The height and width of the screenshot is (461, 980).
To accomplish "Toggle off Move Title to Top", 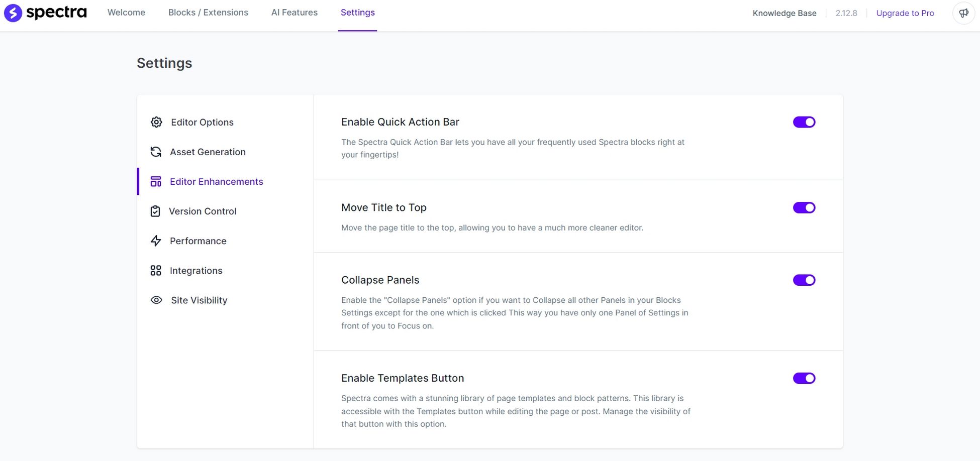I will point(804,207).
